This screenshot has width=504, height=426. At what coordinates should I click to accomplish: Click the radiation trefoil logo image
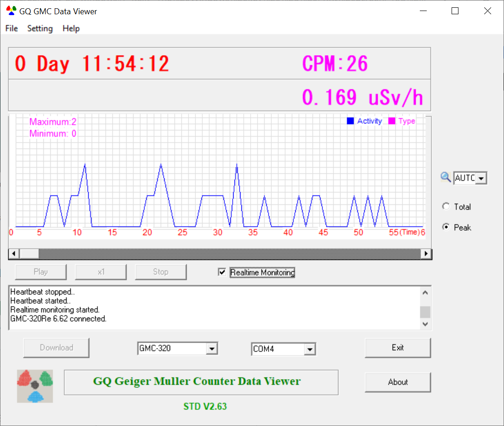click(x=35, y=386)
